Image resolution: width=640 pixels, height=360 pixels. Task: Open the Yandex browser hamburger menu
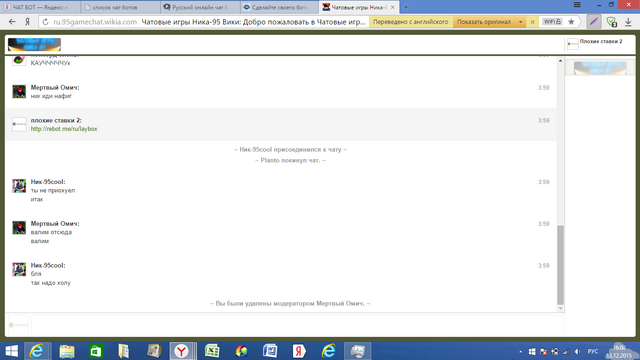click(x=577, y=5)
